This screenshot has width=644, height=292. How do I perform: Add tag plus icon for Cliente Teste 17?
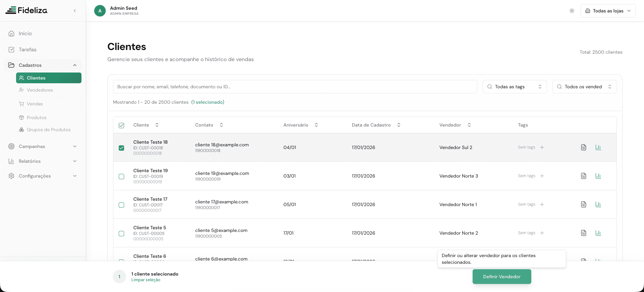click(542, 204)
